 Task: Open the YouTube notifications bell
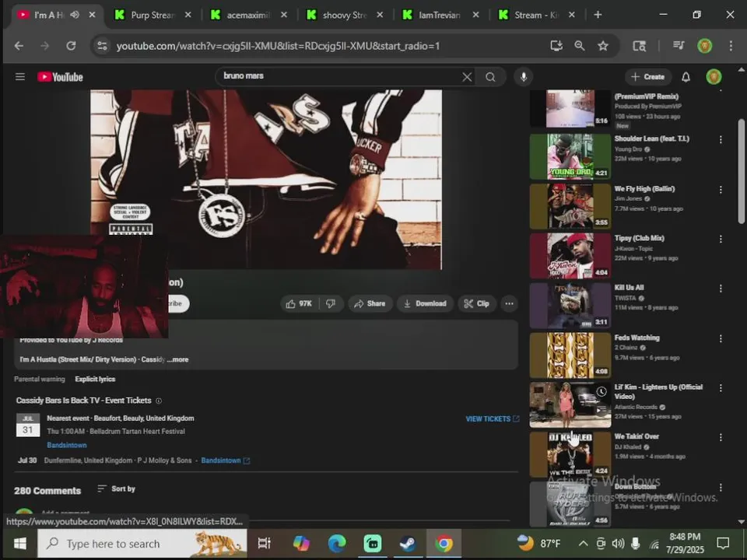686,77
